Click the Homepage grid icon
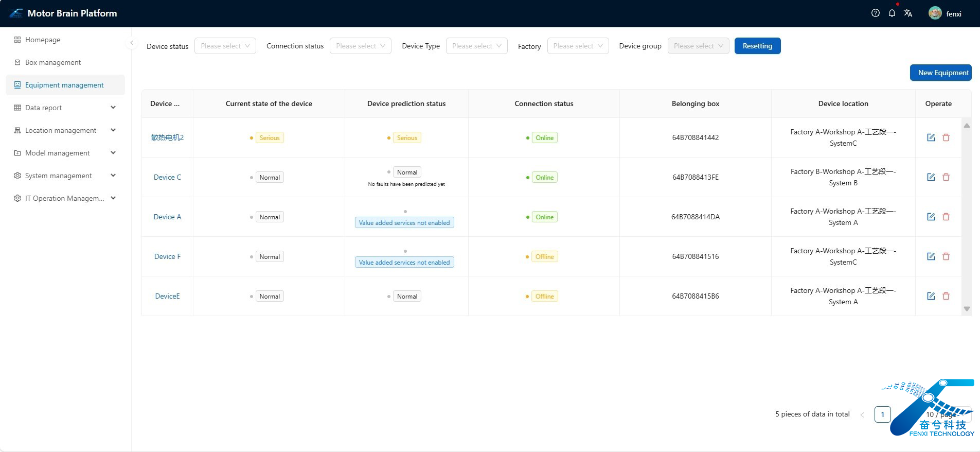980x452 pixels. coord(17,40)
